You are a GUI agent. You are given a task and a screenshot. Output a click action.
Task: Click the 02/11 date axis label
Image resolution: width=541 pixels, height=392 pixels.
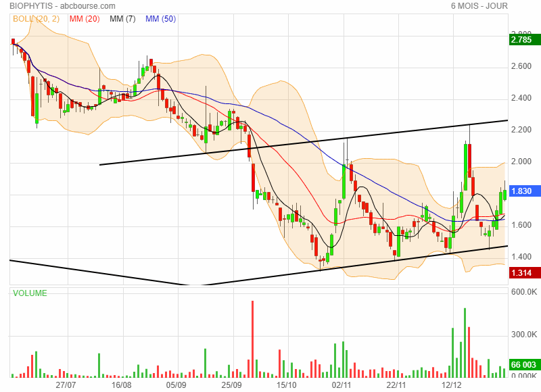click(342, 385)
